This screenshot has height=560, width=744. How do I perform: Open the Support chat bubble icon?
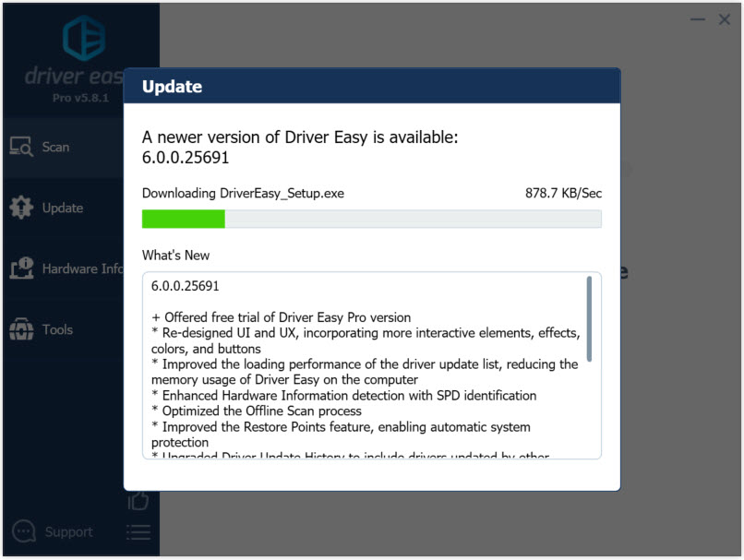[x=24, y=531]
